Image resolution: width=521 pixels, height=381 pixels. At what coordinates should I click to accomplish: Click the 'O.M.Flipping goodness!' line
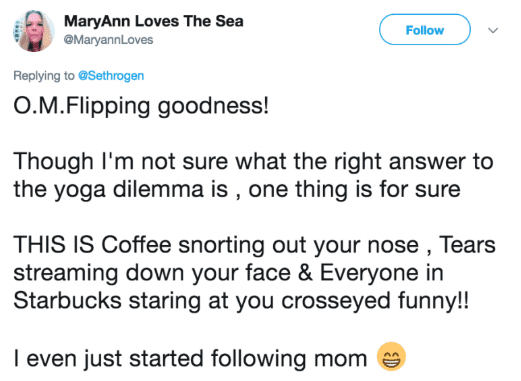pos(141,106)
